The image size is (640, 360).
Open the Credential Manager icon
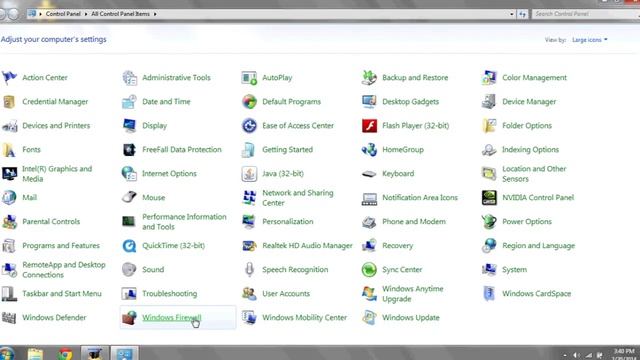pyautogui.click(x=9, y=101)
